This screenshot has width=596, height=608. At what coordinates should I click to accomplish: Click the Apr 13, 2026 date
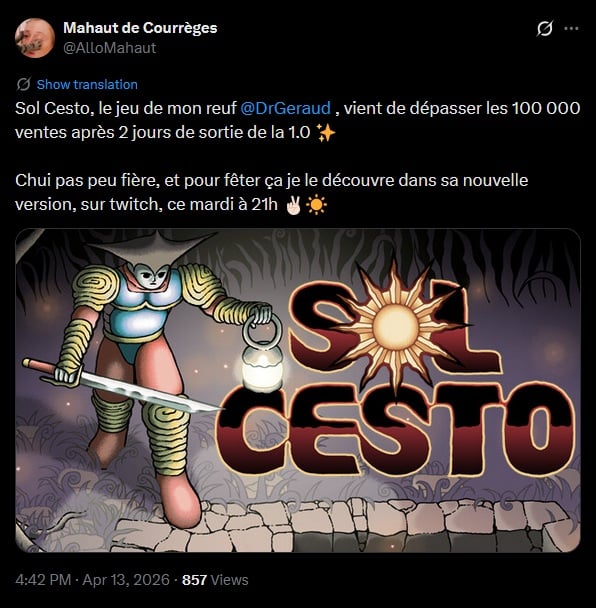[x=126, y=580]
